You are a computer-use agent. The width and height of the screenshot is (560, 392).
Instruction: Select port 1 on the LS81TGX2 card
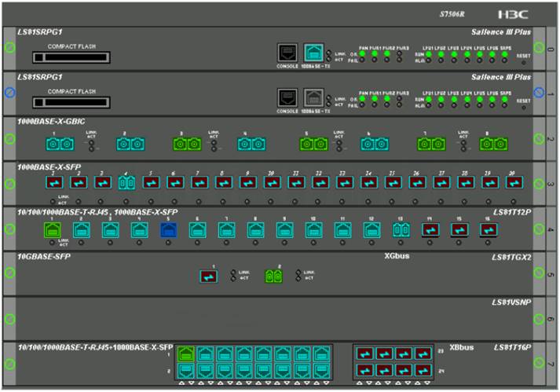[x=209, y=277]
